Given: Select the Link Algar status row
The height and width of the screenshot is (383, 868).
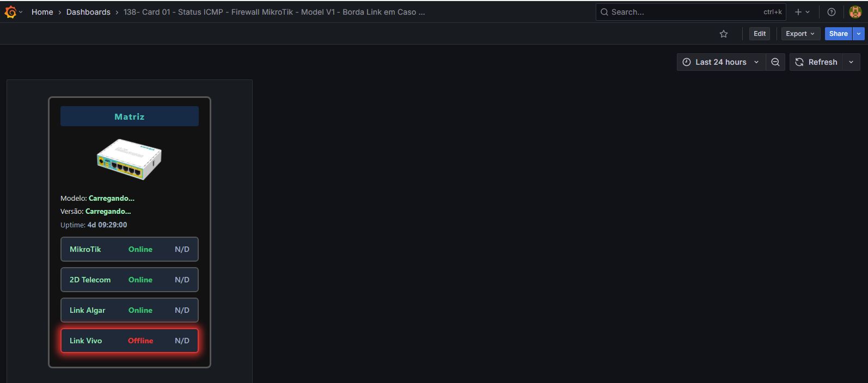Looking at the screenshot, I should 130,310.
